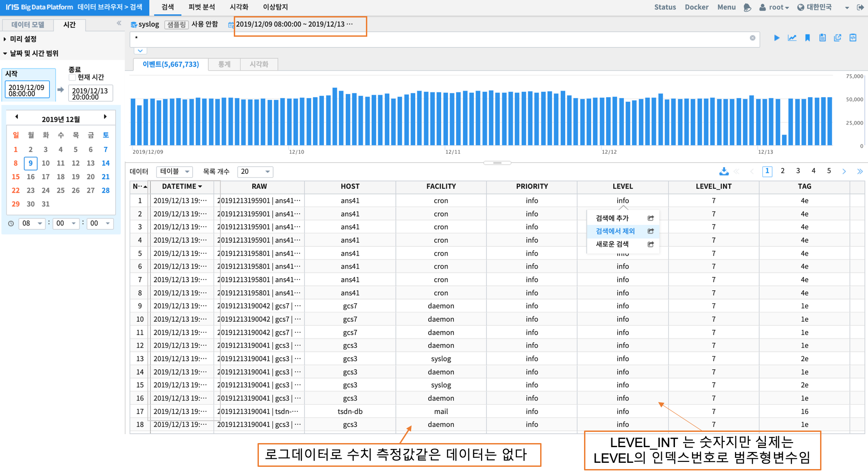Image resolution: width=868 pixels, height=474 pixels.
Task: Open the seconds dropdown
Action: (x=100, y=223)
